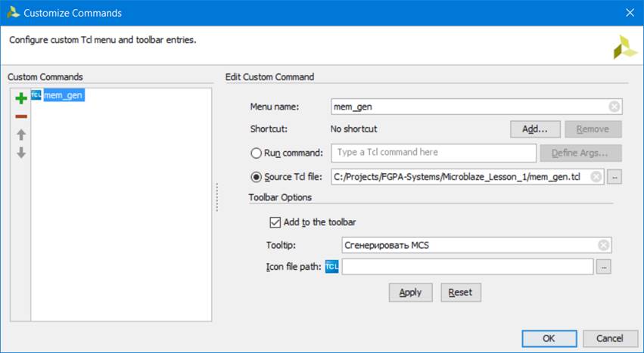The width and height of the screenshot is (644, 353).
Task: Browse for icon file with ellipsis button
Action: click(x=603, y=267)
